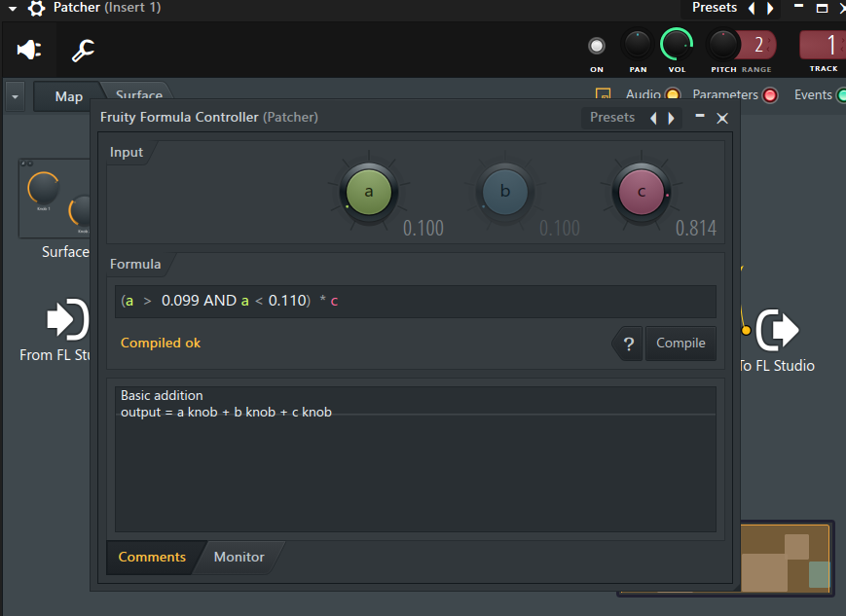The height and width of the screenshot is (616, 846).
Task: Toggle the Events connections button
Action: [x=841, y=95]
